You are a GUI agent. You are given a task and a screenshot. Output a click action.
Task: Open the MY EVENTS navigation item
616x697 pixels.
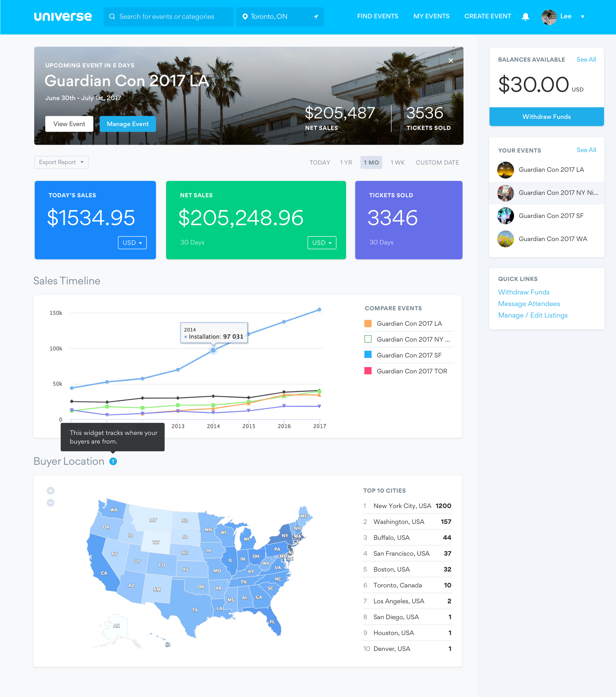(x=431, y=16)
